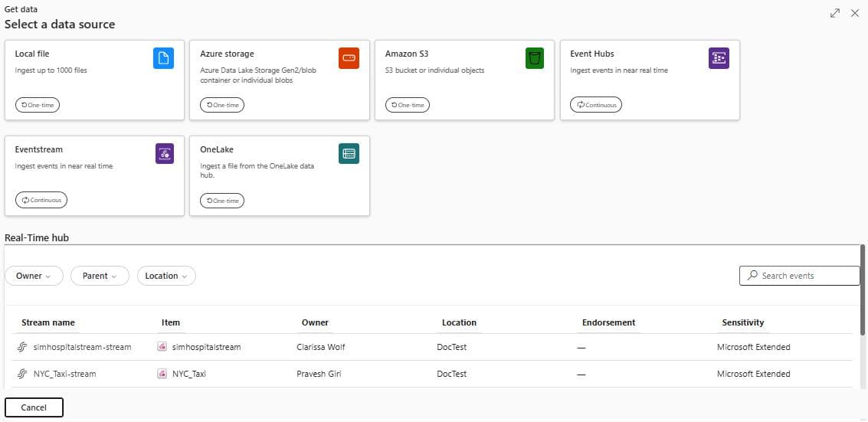Screen dimensions: 868x422
Task: Click DocTest location in NYC_Taxi row
Action: 452,374
